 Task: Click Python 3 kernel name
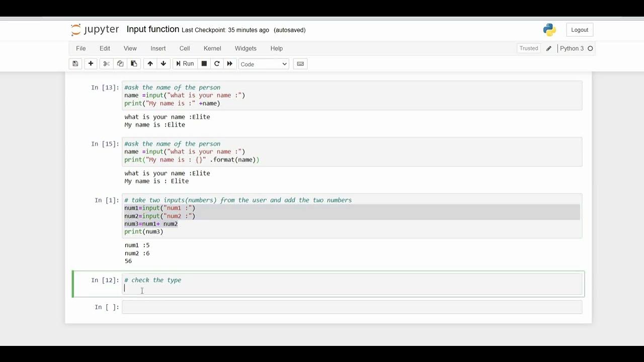(572, 48)
